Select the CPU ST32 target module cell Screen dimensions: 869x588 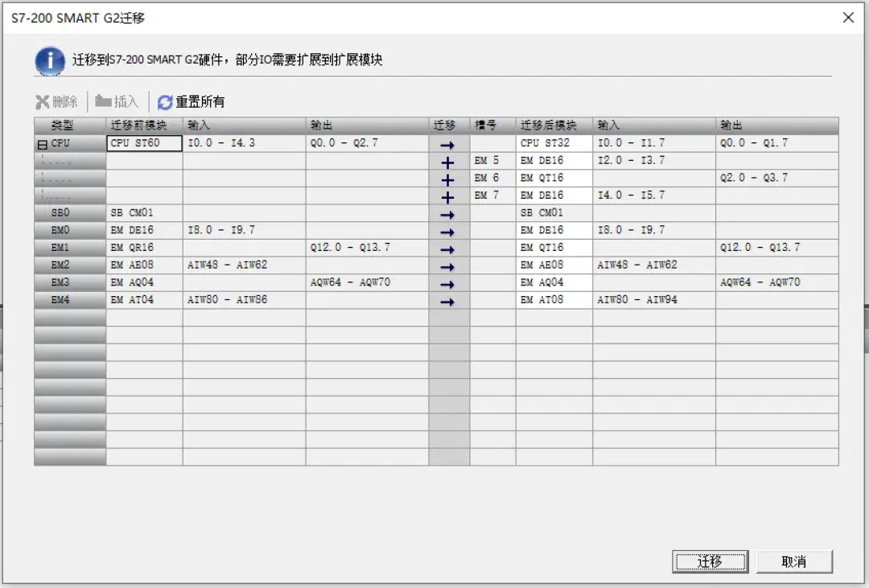point(554,143)
